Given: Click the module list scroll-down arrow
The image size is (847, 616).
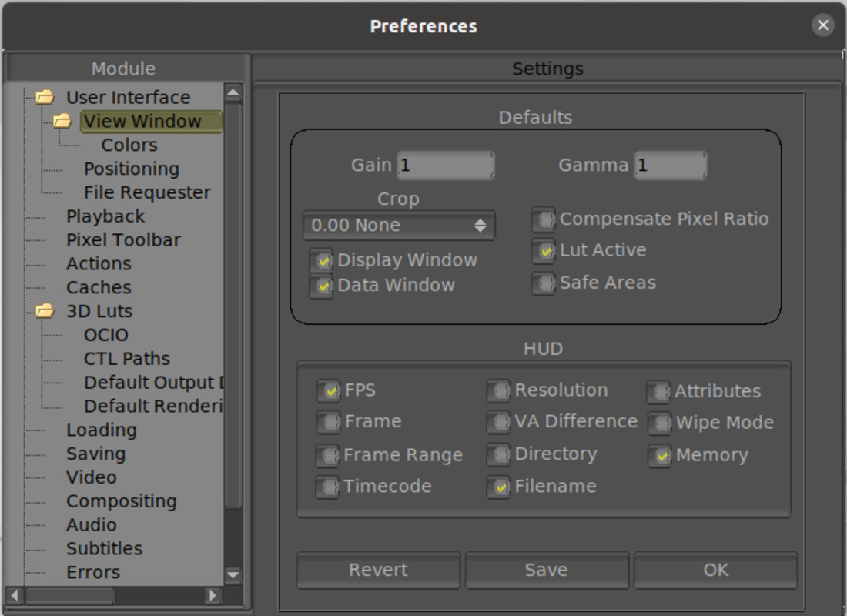Looking at the screenshot, I should click(x=233, y=574).
